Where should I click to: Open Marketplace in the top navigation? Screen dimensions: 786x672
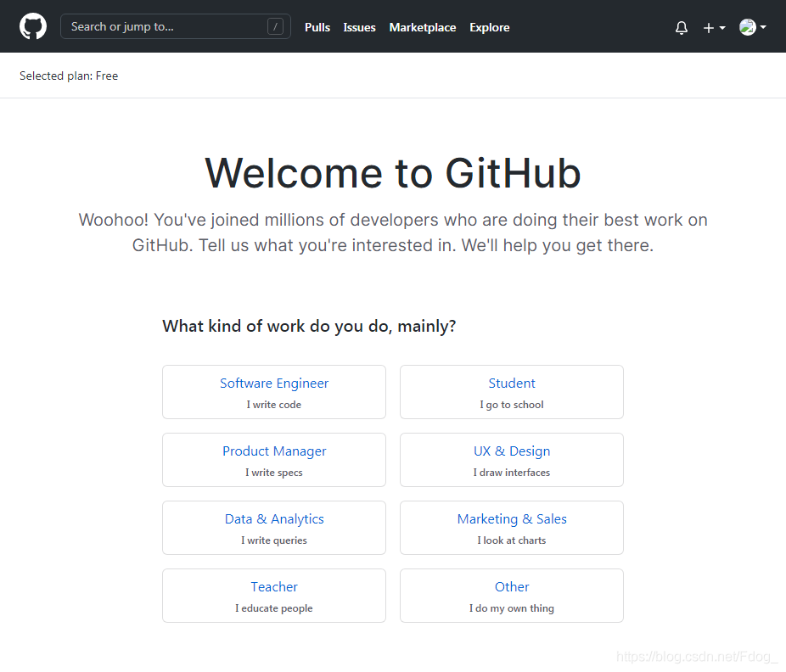coord(423,27)
